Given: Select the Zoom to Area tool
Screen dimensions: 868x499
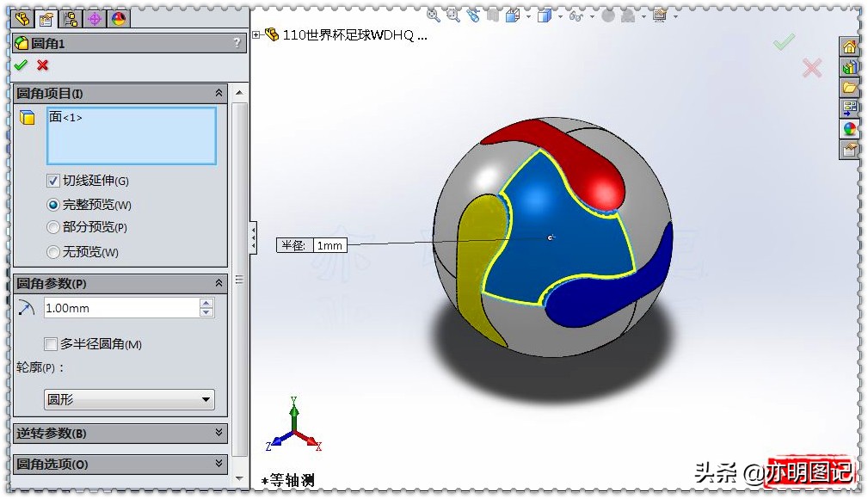Looking at the screenshot, I should [x=453, y=15].
